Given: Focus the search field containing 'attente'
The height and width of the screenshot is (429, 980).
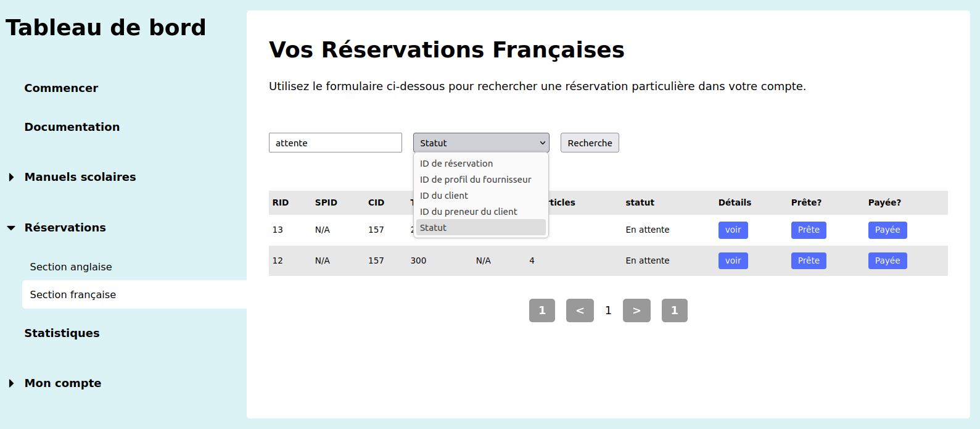Looking at the screenshot, I should click(336, 143).
